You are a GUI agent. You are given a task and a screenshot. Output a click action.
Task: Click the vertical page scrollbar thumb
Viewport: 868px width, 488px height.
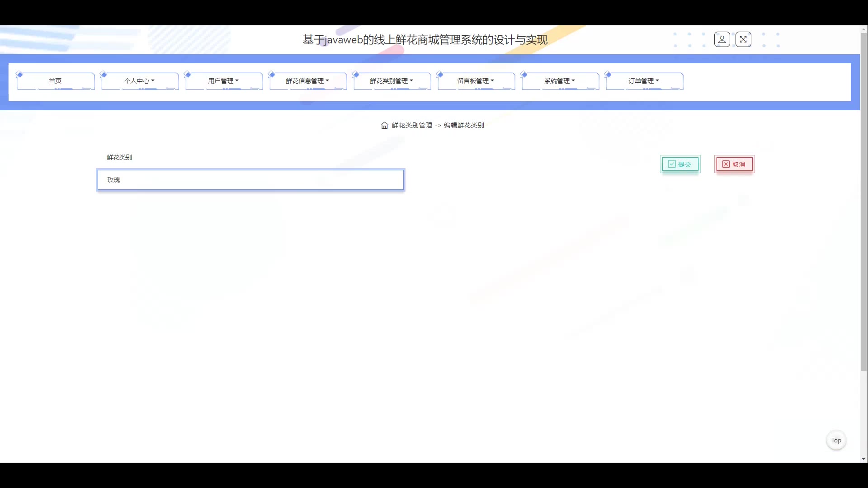(x=863, y=201)
